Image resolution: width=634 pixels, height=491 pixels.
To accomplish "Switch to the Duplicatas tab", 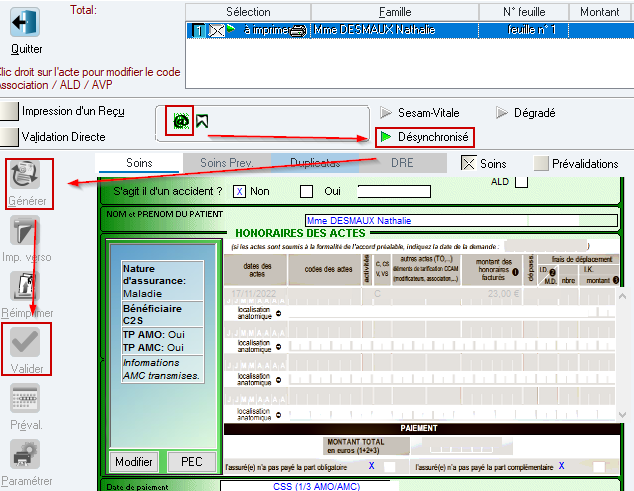I will click(x=315, y=163).
